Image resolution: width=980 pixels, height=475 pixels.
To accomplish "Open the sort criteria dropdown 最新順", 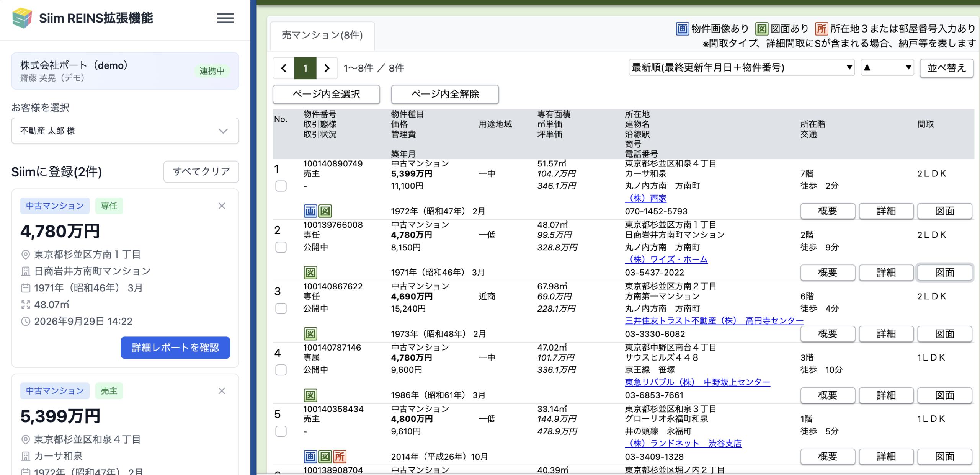I will click(x=742, y=68).
